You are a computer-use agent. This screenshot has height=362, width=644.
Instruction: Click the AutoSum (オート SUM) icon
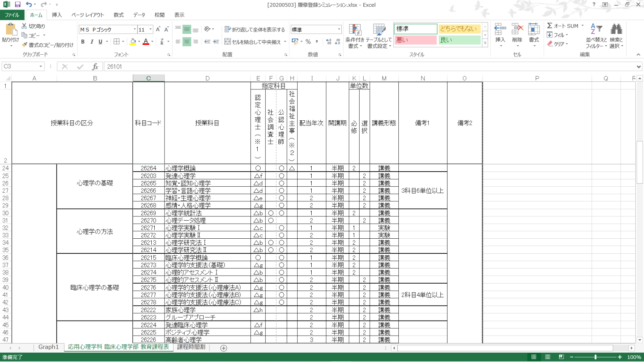550,26
